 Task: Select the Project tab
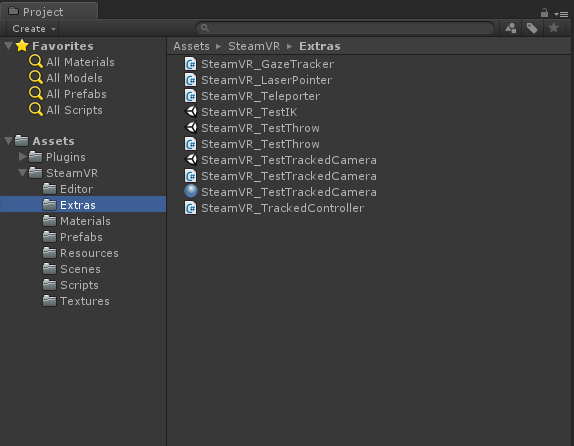tap(49, 12)
